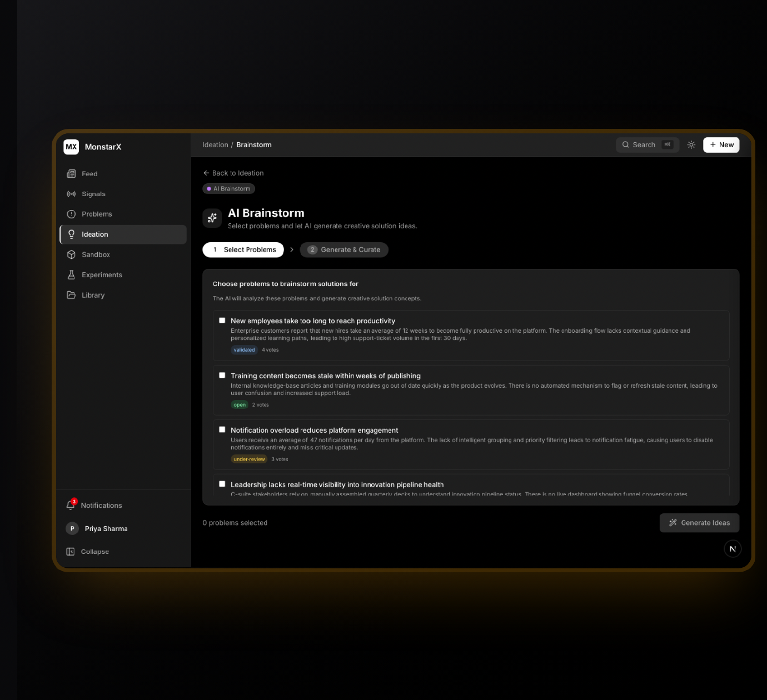
Task: Click the Generate Ideas button
Action: point(699,523)
